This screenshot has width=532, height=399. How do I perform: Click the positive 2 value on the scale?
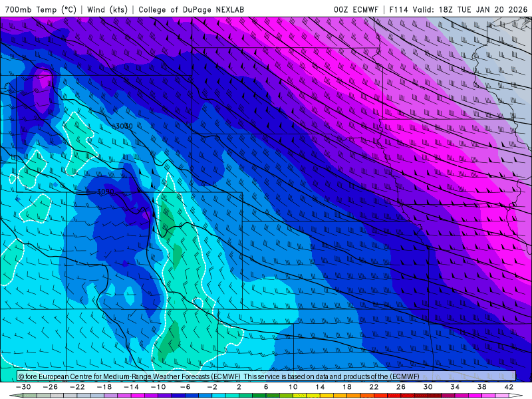239,387
